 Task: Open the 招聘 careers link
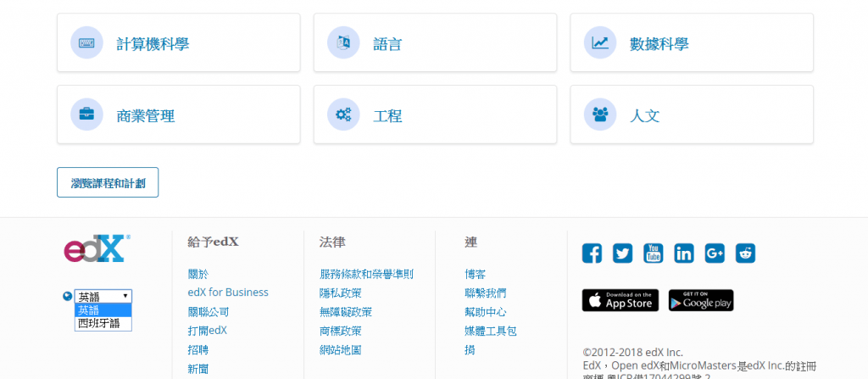(x=198, y=349)
